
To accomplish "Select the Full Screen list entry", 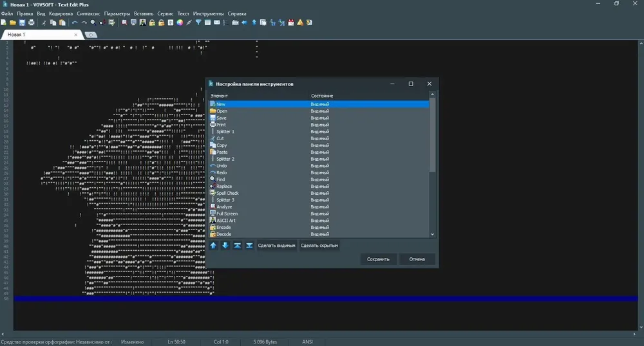I will (319, 214).
